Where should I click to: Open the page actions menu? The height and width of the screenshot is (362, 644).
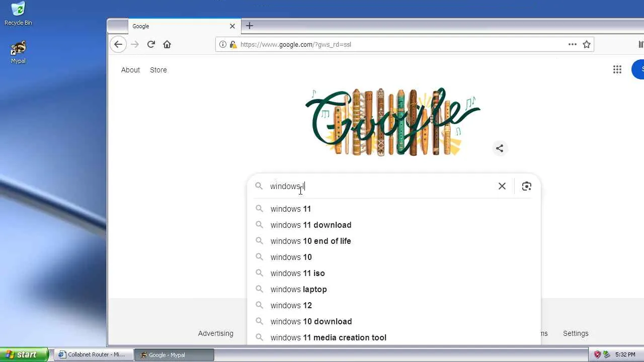pyautogui.click(x=573, y=44)
